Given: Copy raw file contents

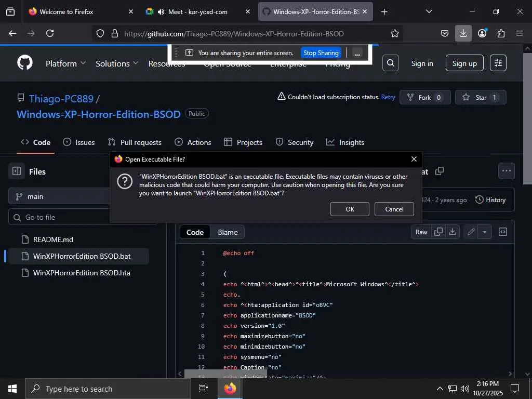Looking at the screenshot, I should point(438,232).
